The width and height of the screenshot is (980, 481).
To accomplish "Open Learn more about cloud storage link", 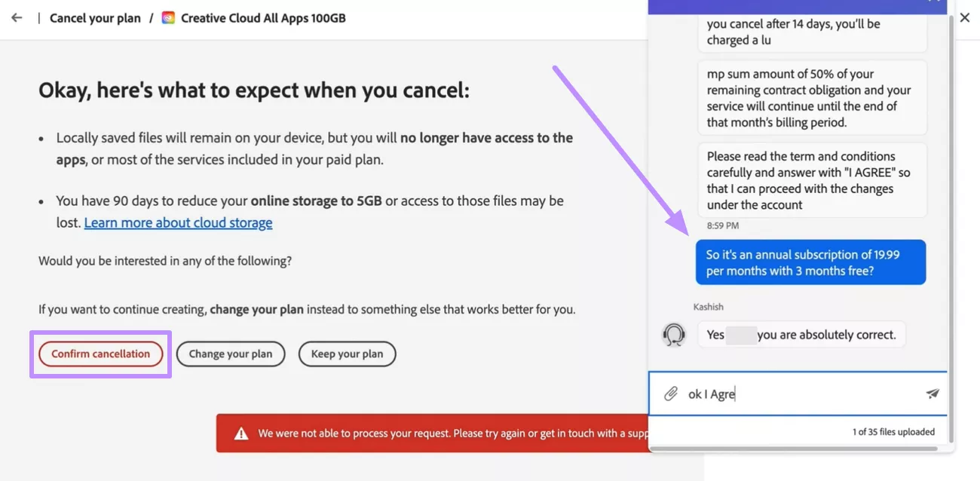I will [178, 222].
